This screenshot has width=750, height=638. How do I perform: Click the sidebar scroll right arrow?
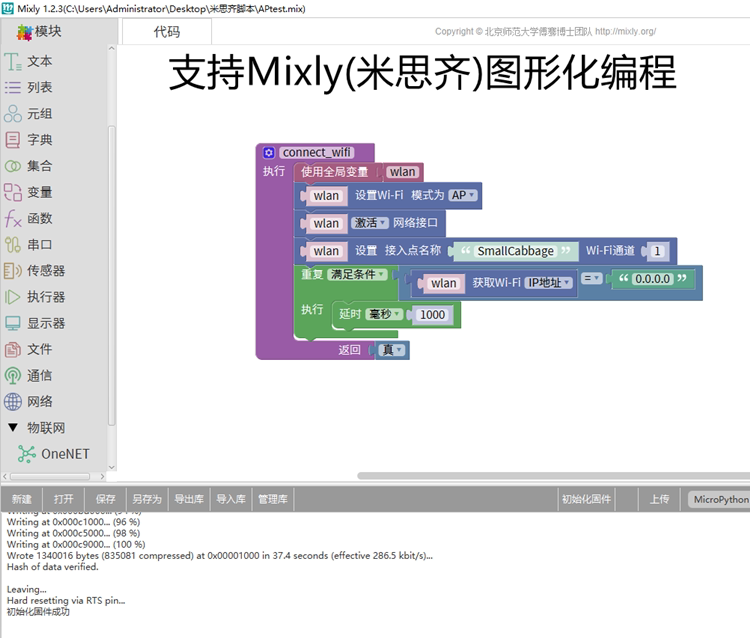point(102,476)
